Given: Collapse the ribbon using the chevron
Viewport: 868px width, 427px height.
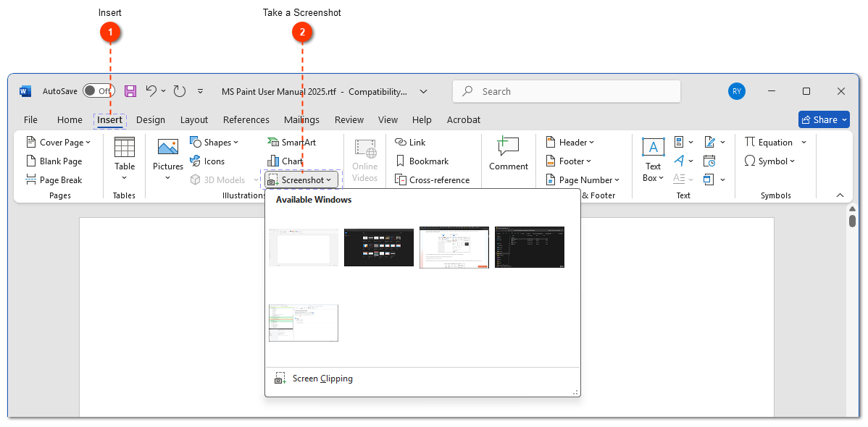Looking at the screenshot, I should click(839, 195).
